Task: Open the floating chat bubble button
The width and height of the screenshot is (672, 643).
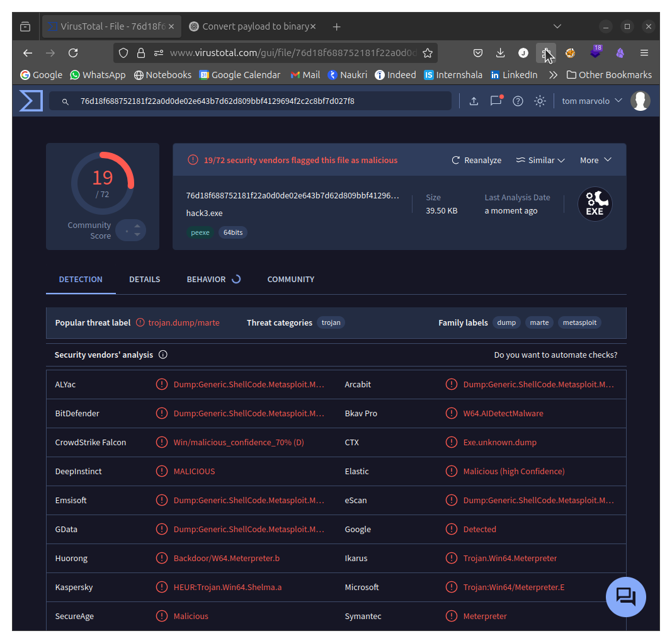Action: pyautogui.click(x=626, y=596)
